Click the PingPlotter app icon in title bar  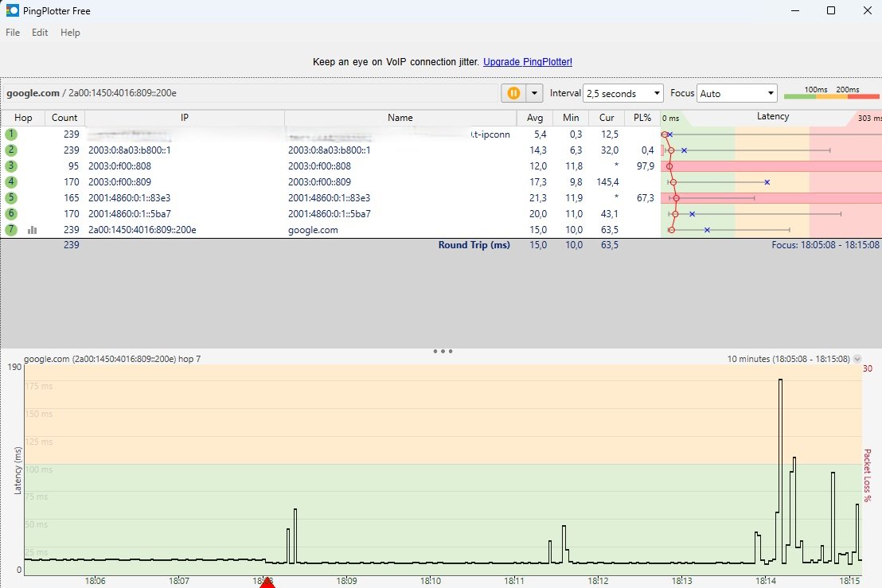(13, 10)
